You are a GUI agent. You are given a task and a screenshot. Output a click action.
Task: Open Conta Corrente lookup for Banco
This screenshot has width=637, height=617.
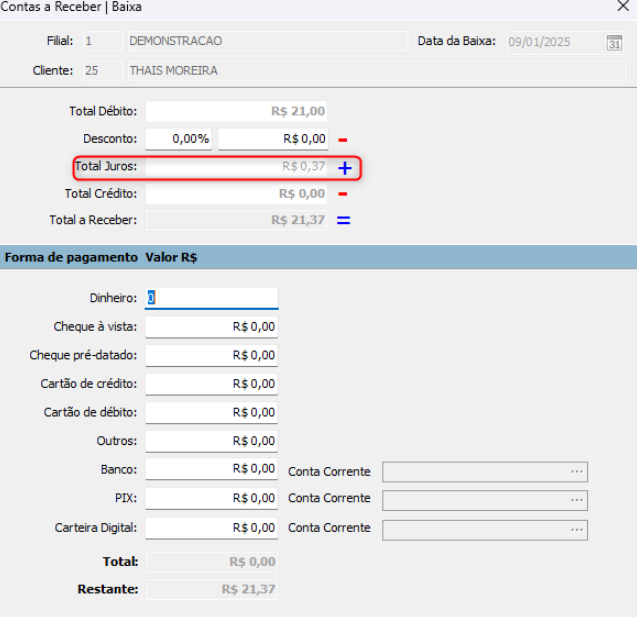[576, 472]
